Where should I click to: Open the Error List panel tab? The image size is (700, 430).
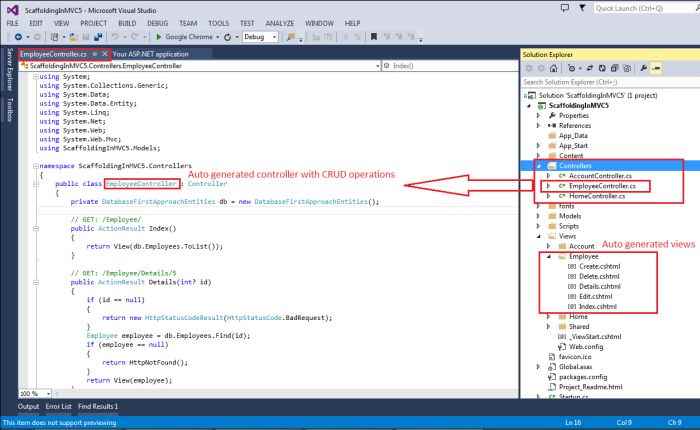pyautogui.click(x=59, y=407)
